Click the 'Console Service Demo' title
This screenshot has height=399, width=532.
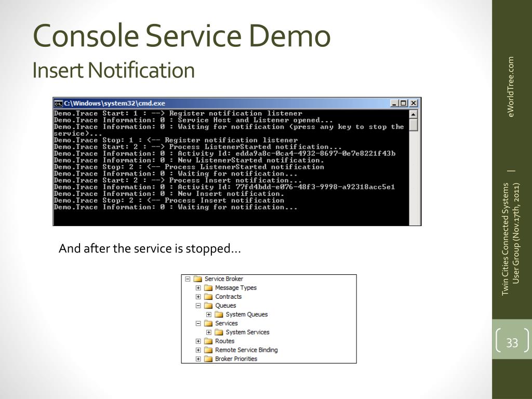point(182,35)
